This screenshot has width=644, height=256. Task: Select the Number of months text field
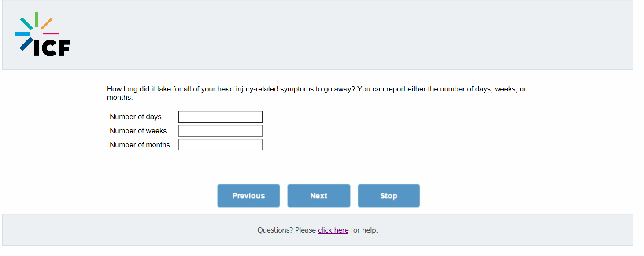220,145
